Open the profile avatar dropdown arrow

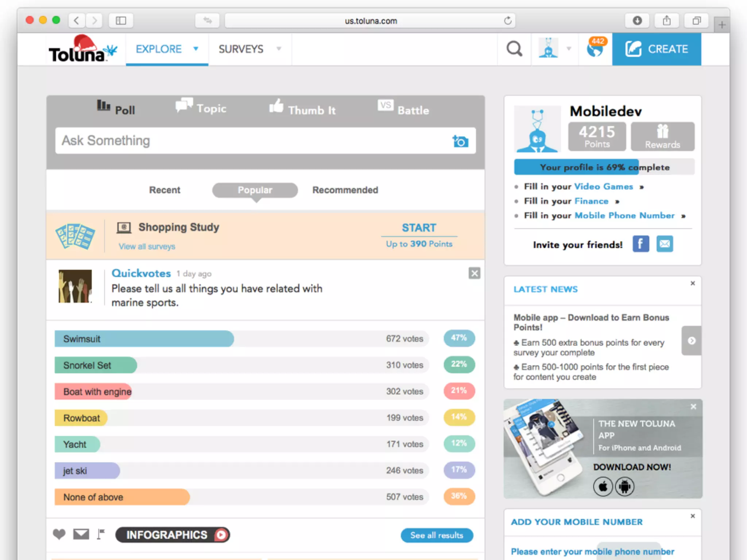click(569, 48)
